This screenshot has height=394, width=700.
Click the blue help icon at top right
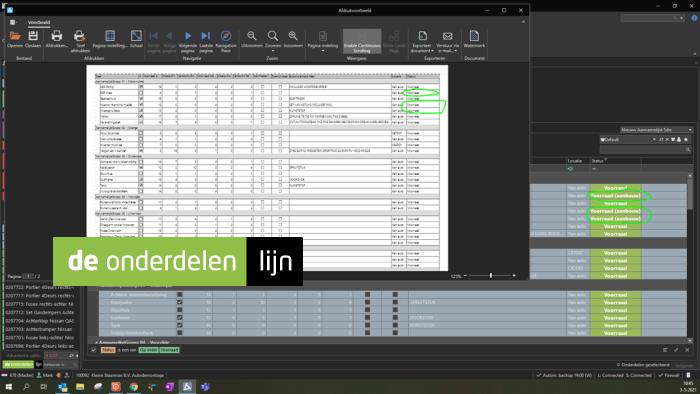[695, 18]
